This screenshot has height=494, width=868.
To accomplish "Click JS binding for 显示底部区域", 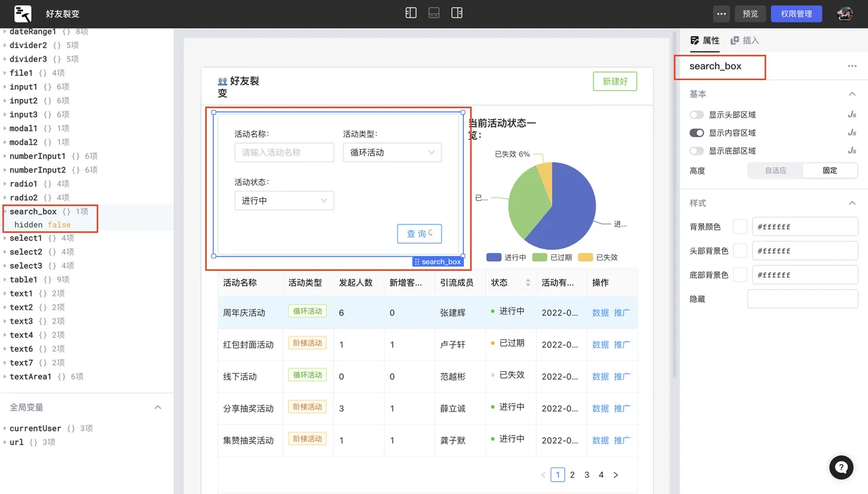I will pos(852,151).
